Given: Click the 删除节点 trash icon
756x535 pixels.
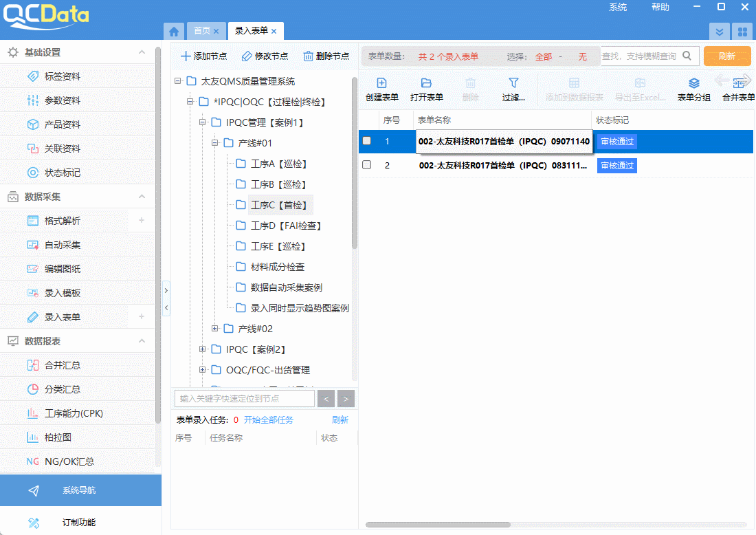Looking at the screenshot, I should [x=309, y=56].
